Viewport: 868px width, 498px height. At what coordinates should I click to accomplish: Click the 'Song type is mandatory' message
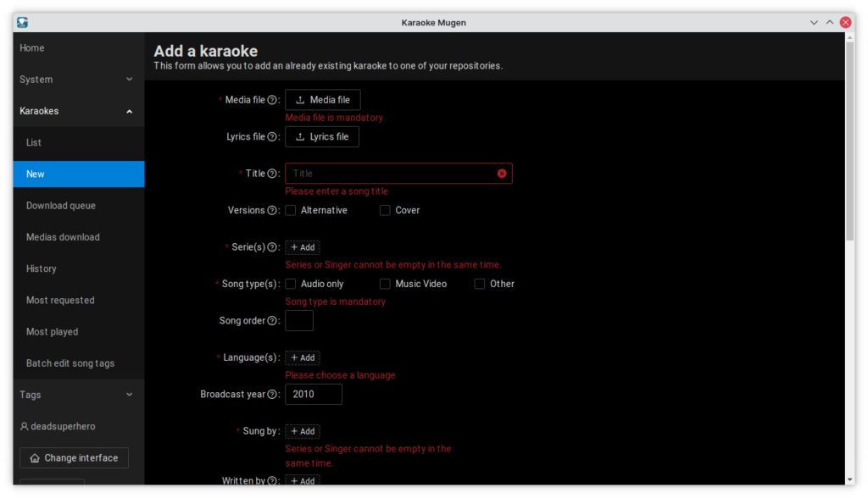click(x=335, y=302)
